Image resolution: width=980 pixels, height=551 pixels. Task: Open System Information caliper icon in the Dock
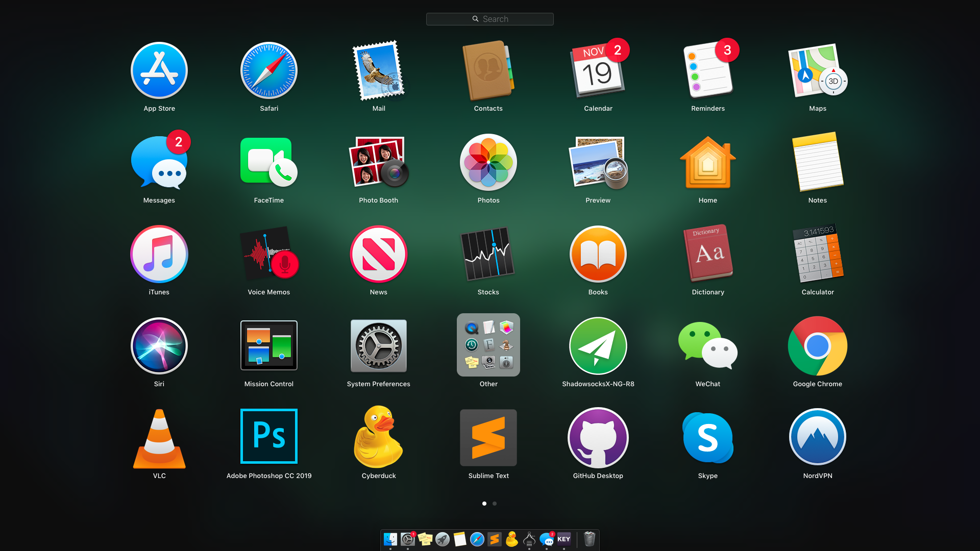(529, 539)
